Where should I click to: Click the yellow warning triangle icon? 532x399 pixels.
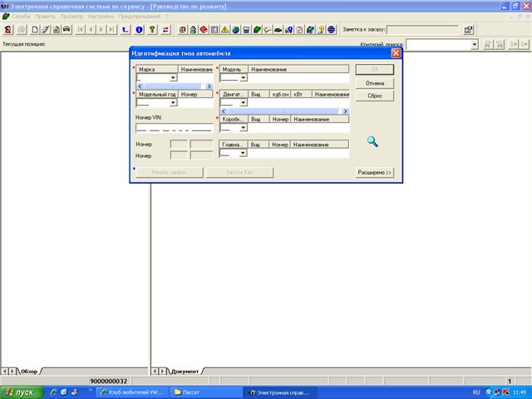pos(225,30)
